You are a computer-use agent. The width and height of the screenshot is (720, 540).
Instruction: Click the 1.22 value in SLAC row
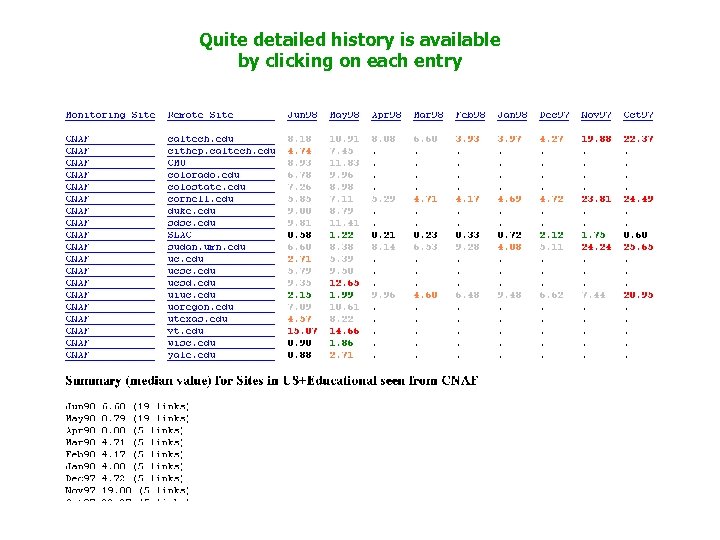click(341, 235)
